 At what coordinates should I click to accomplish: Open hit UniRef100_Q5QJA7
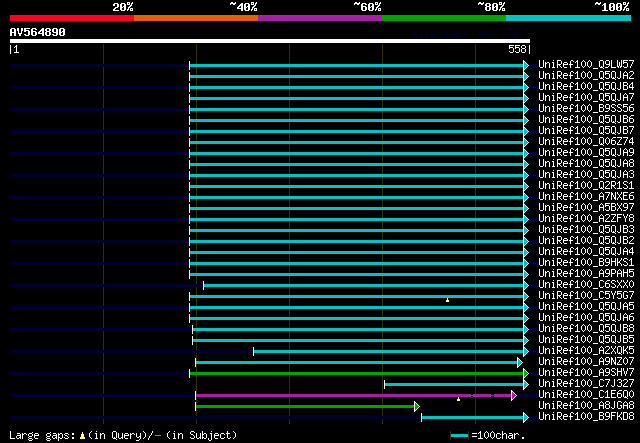pyautogui.click(x=586, y=97)
